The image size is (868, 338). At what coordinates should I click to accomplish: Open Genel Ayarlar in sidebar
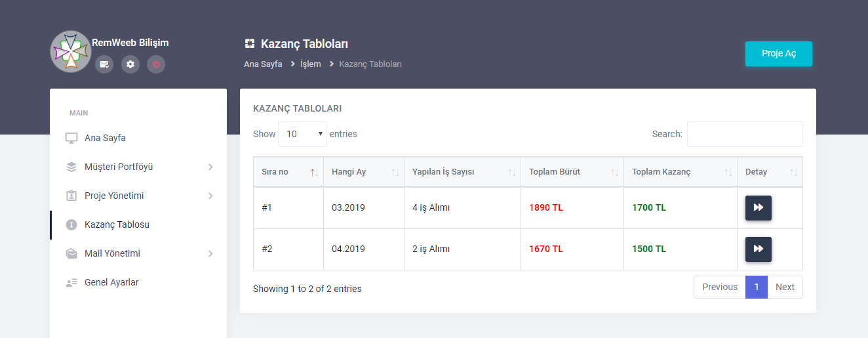(140, 282)
